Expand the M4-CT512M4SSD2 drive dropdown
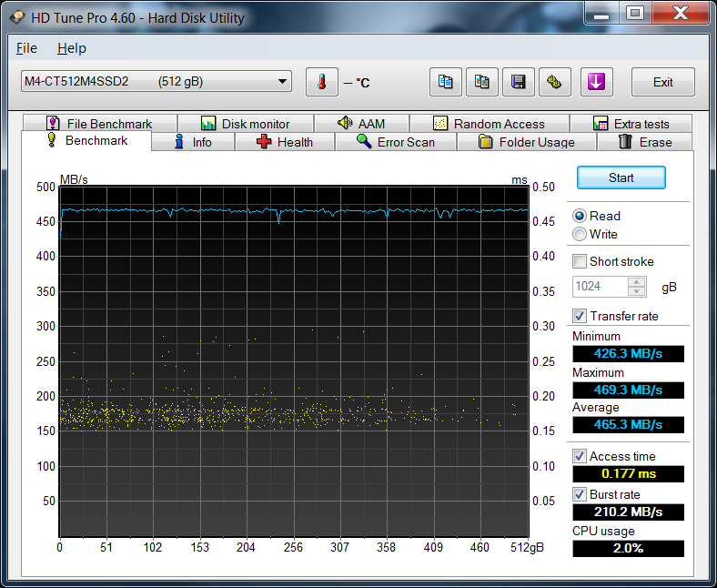This screenshot has width=717, height=588. [x=282, y=82]
